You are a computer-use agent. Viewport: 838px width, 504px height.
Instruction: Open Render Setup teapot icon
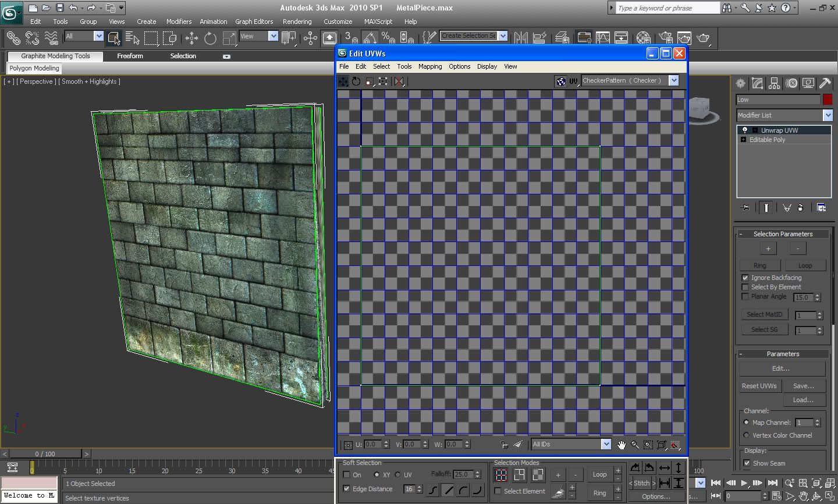[665, 38]
